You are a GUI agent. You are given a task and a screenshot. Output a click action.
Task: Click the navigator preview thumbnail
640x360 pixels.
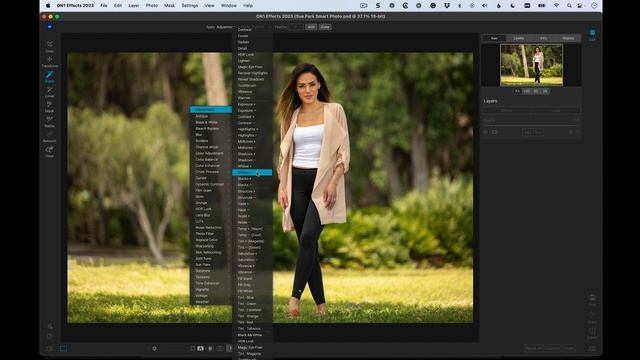[x=531, y=65]
